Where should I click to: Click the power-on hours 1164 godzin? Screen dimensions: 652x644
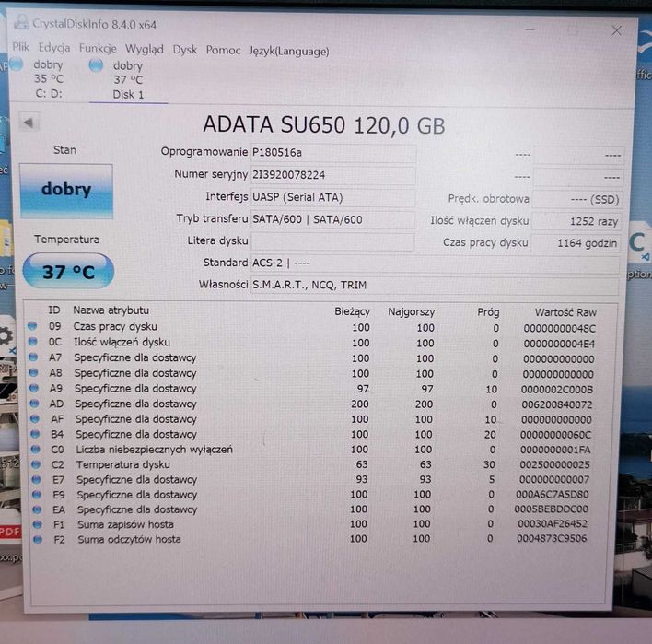click(x=576, y=243)
